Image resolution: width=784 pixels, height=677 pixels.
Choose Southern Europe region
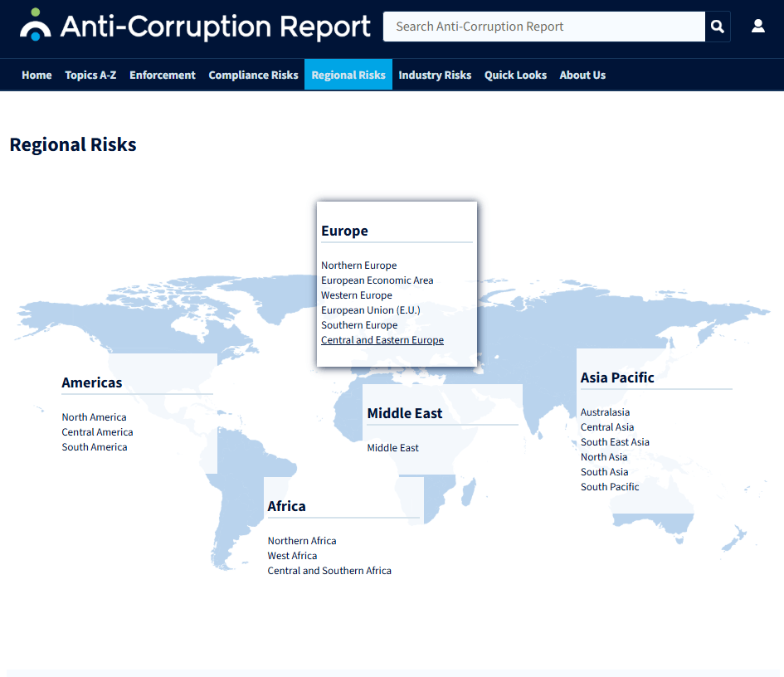359,325
